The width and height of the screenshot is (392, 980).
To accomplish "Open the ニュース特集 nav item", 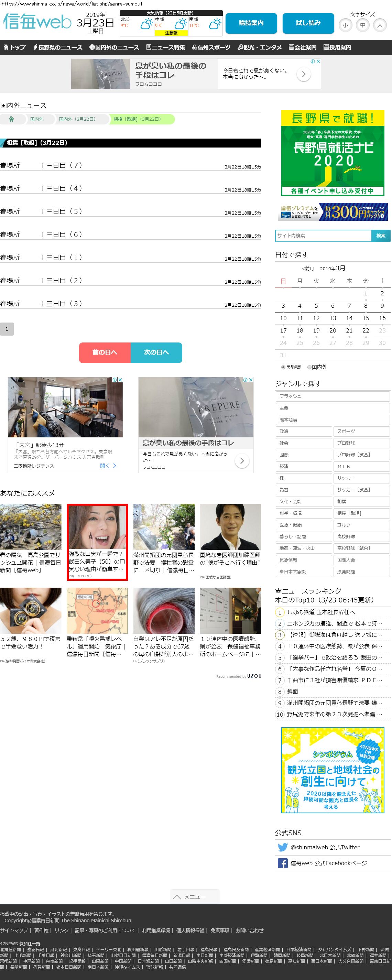I will click(165, 47).
